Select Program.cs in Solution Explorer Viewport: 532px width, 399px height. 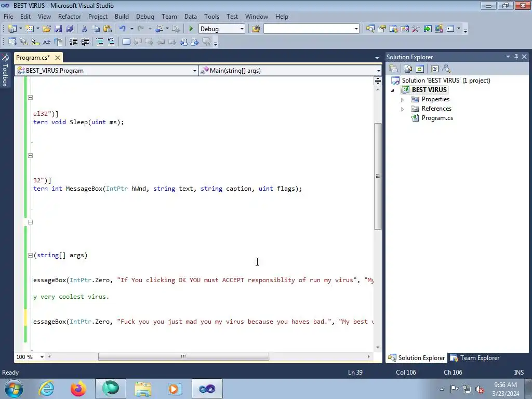tap(437, 118)
